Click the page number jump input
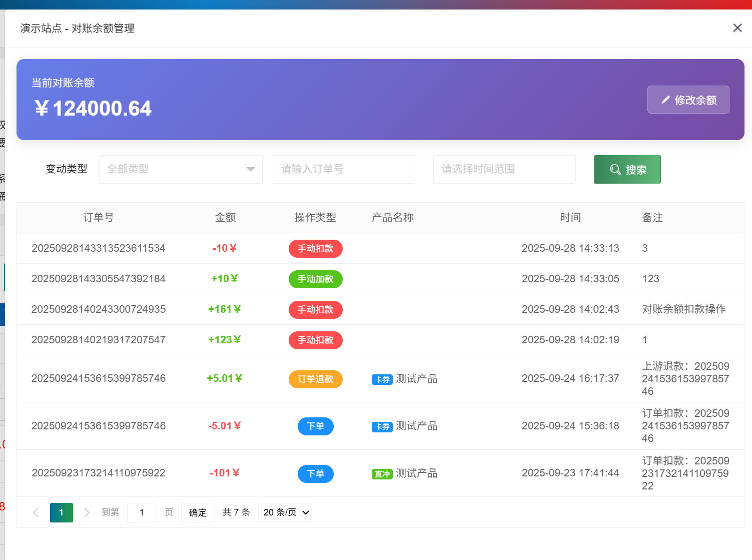The height and width of the screenshot is (560, 752). (142, 512)
